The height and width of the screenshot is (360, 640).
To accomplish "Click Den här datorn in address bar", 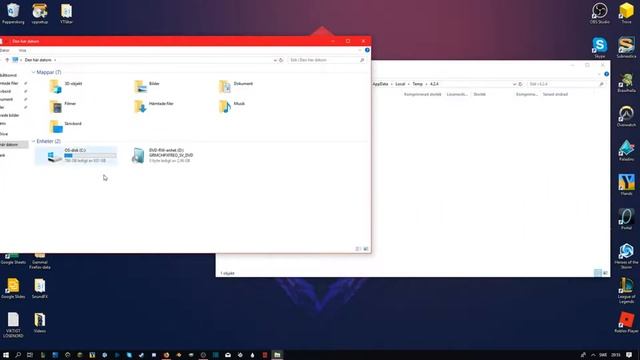I will [38, 60].
